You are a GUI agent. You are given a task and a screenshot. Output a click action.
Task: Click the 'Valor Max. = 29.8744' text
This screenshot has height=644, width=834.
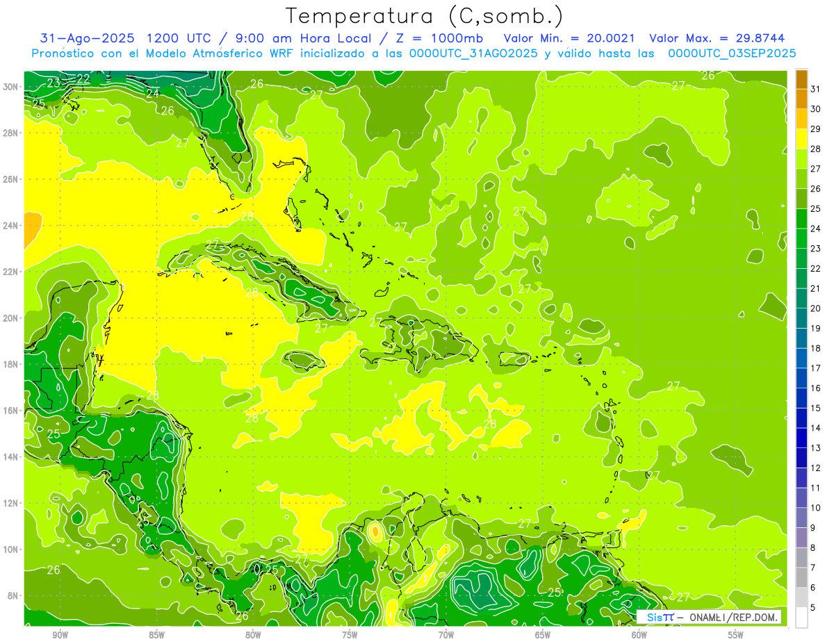[717, 38]
